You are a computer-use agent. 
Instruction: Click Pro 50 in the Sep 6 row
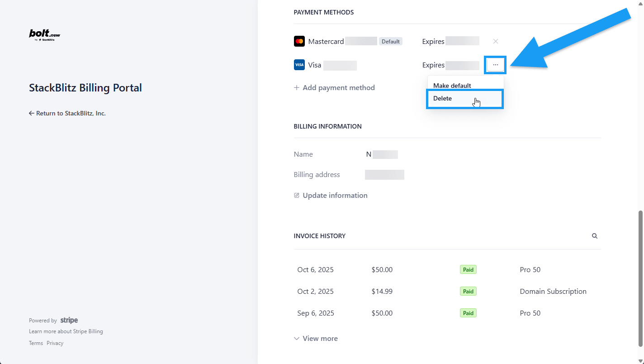tap(530, 313)
